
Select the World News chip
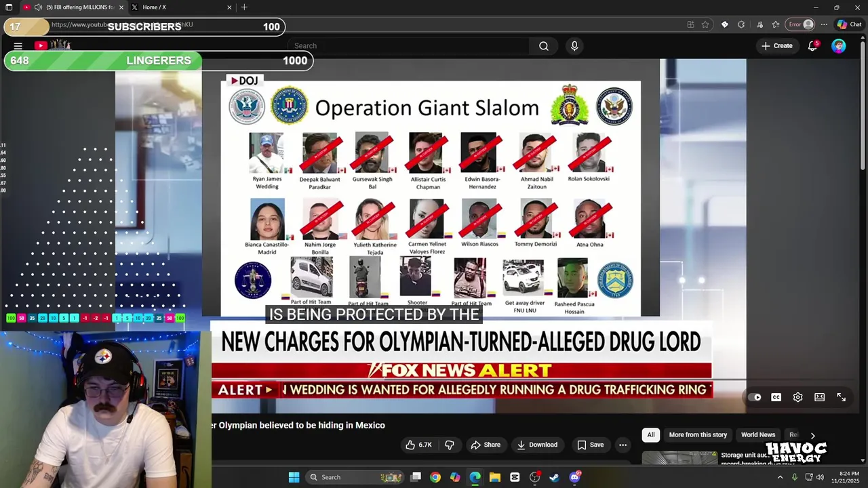point(758,434)
